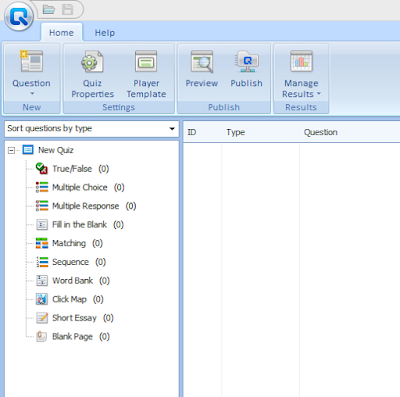The width and height of the screenshot is (400, 397).
Task: Click the Preview magnifier icon
Action: pos(202,61)
